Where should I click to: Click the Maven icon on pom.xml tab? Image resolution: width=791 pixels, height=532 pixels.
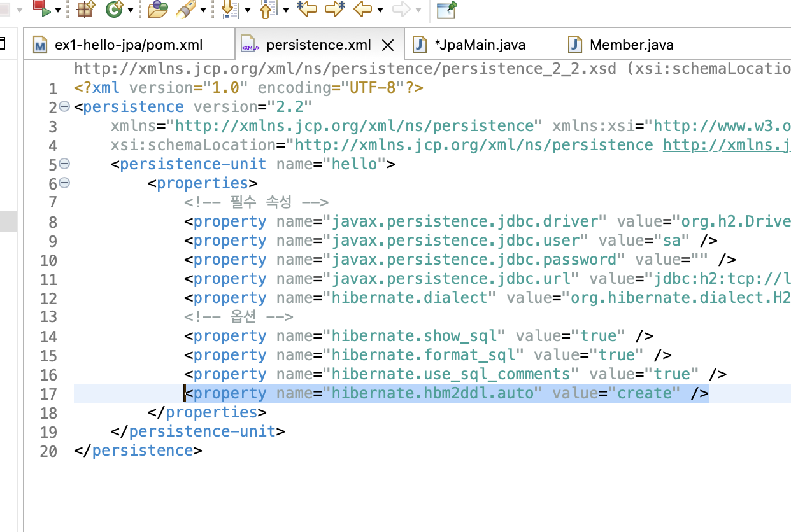(41, 45)
